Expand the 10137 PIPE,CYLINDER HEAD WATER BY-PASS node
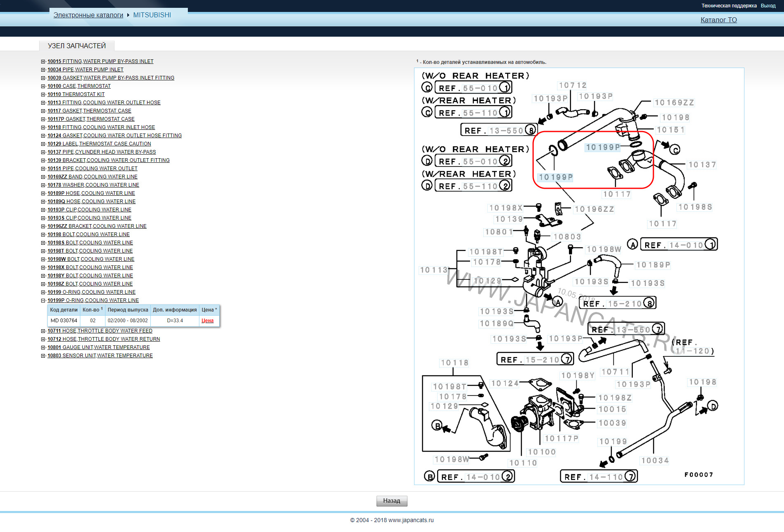The image size is (784, 532). [x=43, y=152]
